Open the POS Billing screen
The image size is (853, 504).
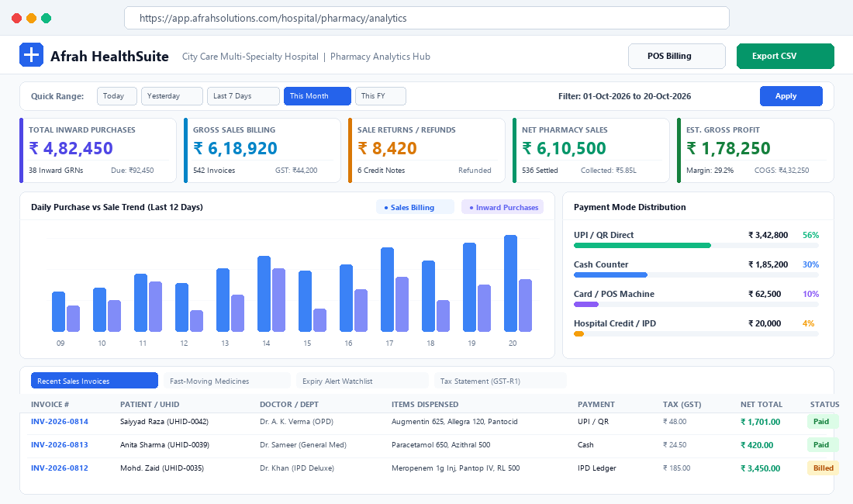(677, 56)
